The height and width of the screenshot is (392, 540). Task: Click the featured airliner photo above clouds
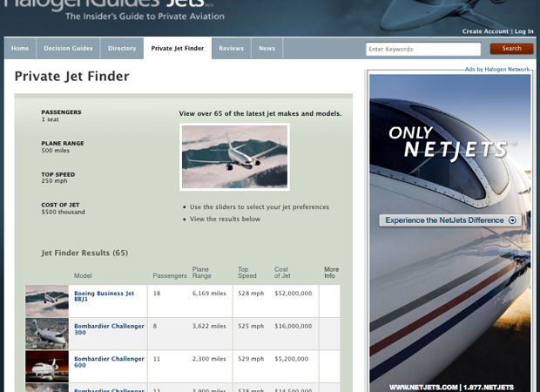(234, 157)
